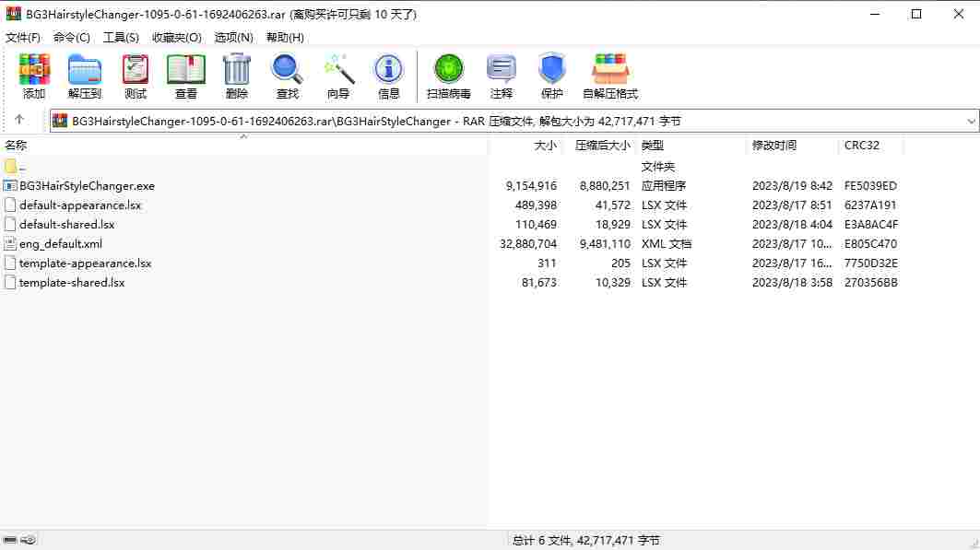This screenshot has height=550, width=980.
Task: Run the Virus Scan (扫描病毒) icon
Action: click(x=448, y=76)
